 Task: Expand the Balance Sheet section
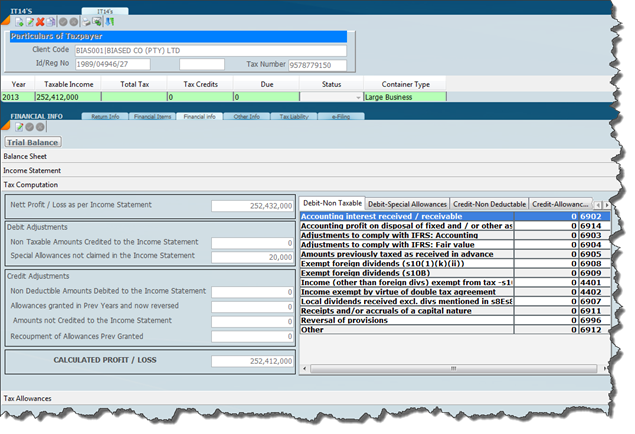pyautogui.click(x=25, y=157)
